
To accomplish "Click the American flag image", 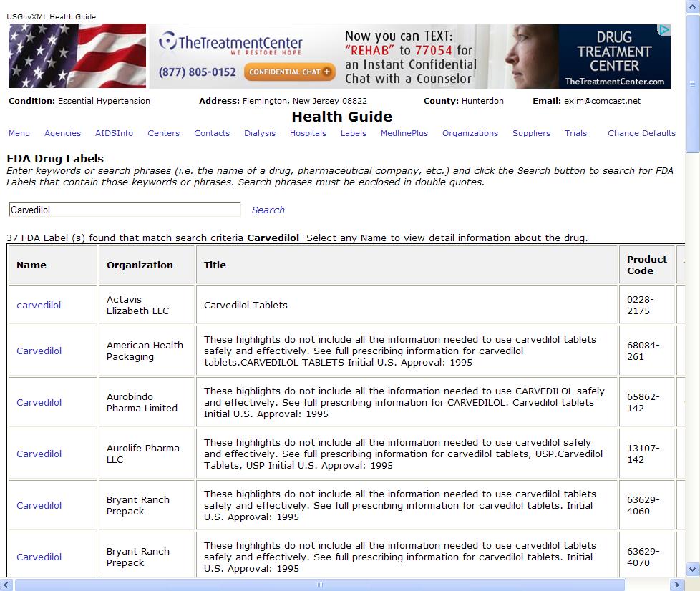I will click(x=77, y=56).
